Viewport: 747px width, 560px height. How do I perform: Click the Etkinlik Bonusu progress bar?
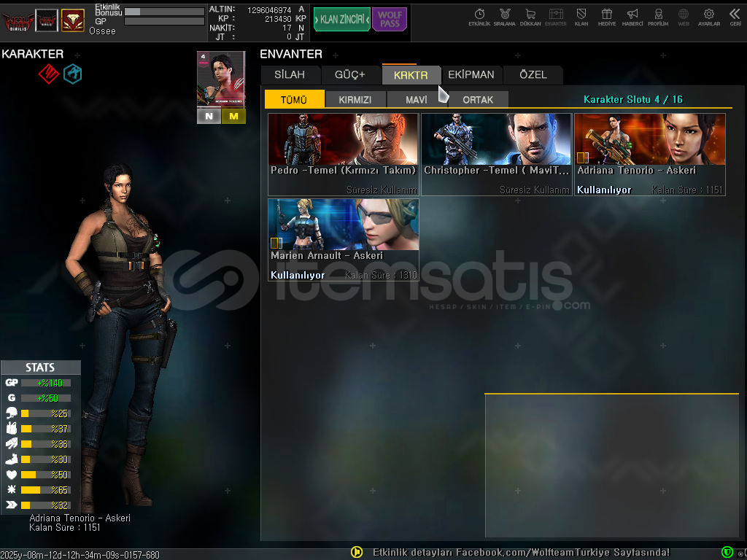(x=164, y=12)
